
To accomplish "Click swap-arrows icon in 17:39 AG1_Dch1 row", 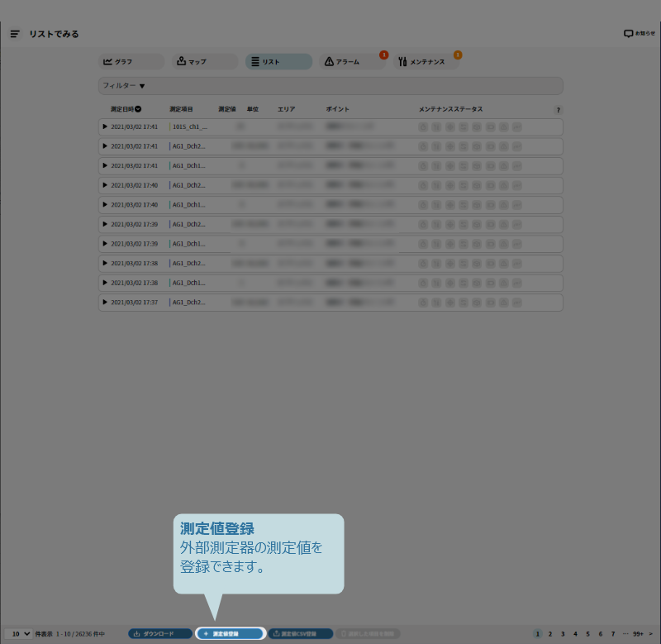I will [464, 244].
